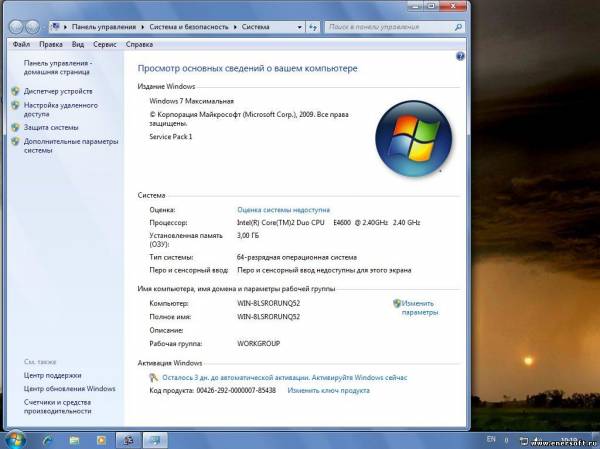Click Система breadcrumb segment

[x=255, y=27]
